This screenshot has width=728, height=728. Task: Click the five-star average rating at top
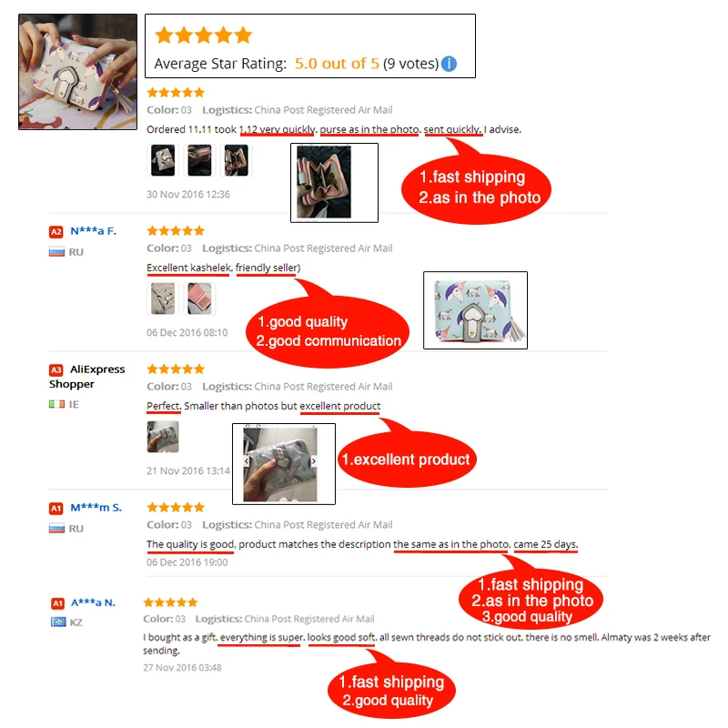click(x=203, y=35)
